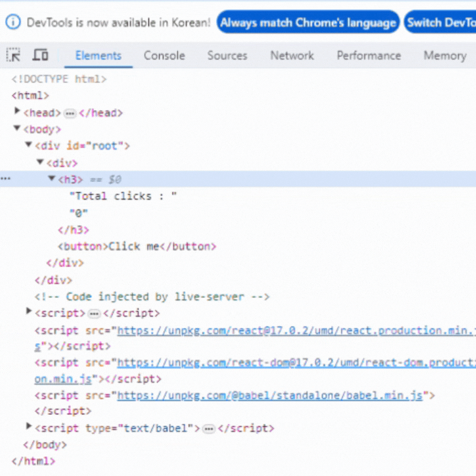Image resolution: width=476 pixels, height=476 pixels.
Task: Select the "Total clicks : " text node
Action: click(x=123, y=196)
